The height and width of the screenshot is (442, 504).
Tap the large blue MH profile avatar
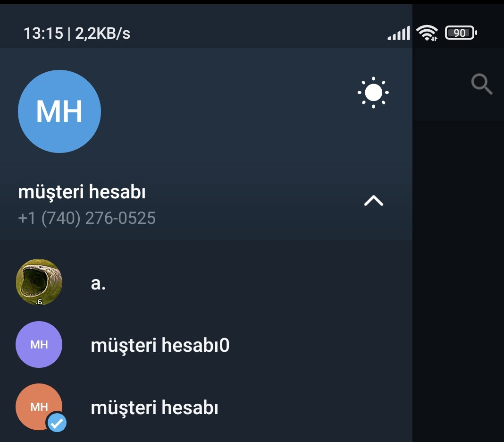tap(59, 111)
